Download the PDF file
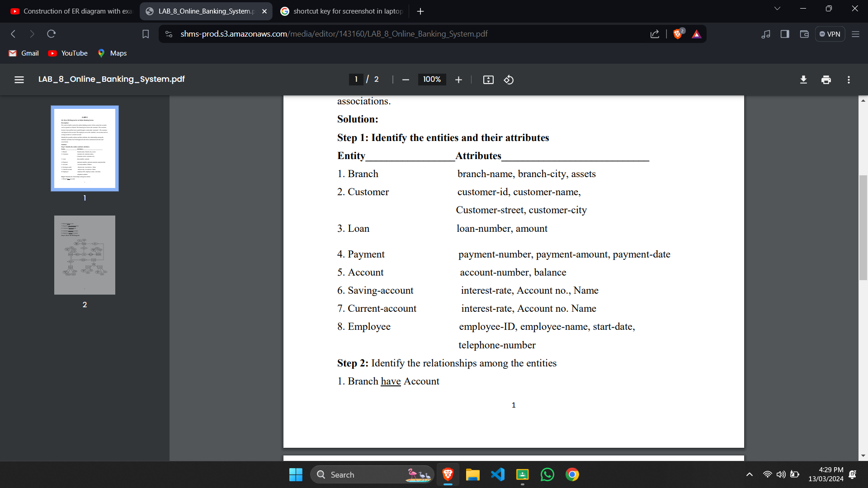The image size is (868, 488). coord(803,80)
